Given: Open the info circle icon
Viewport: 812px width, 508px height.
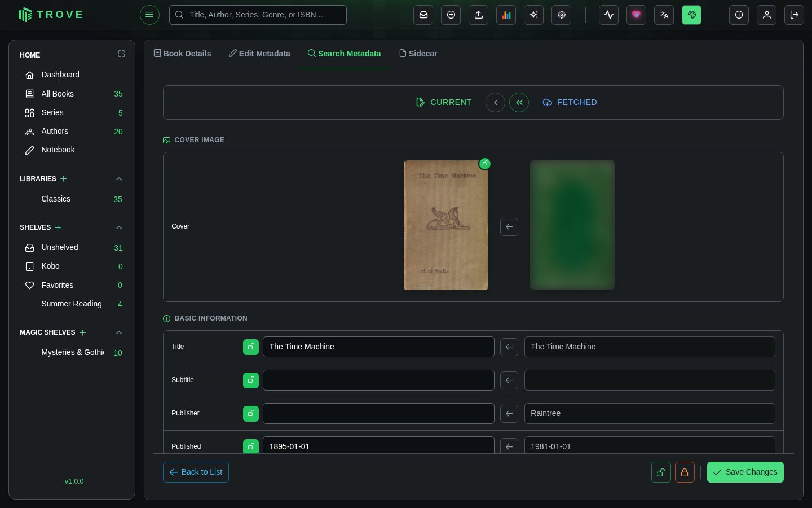Looking at the screenshot, I should point(739,15).
